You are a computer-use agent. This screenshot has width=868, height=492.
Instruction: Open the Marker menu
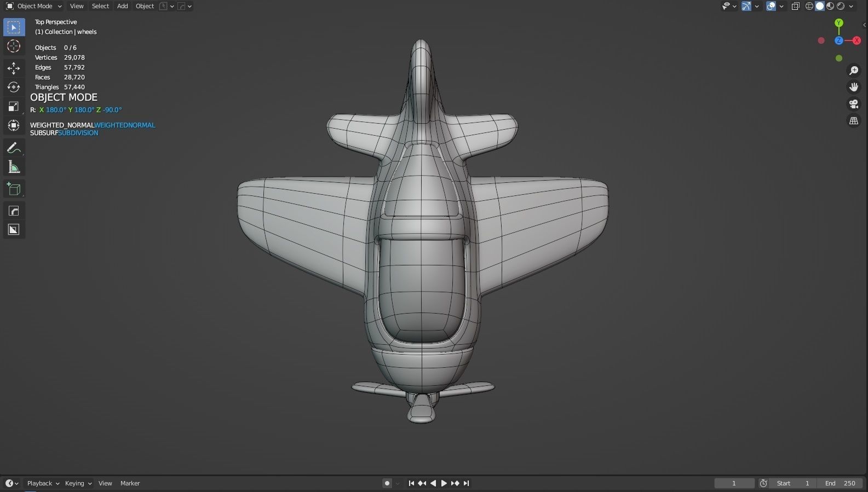[130, 483]
